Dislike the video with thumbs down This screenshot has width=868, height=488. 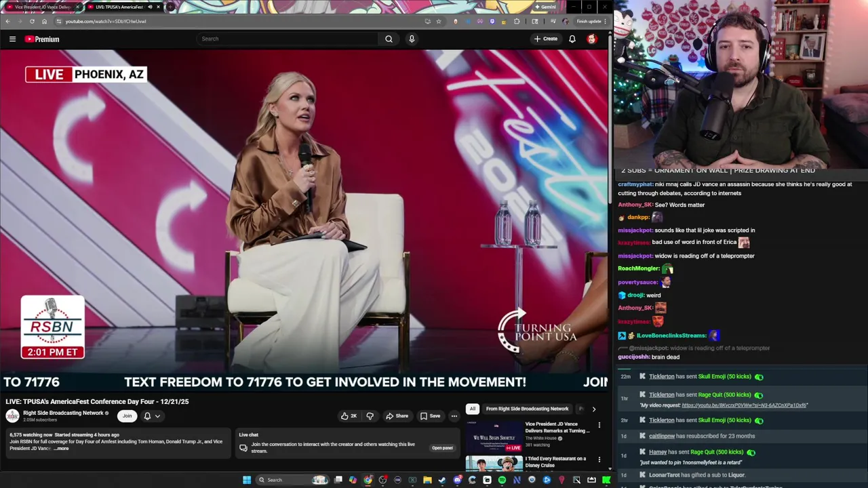point(370,416)
